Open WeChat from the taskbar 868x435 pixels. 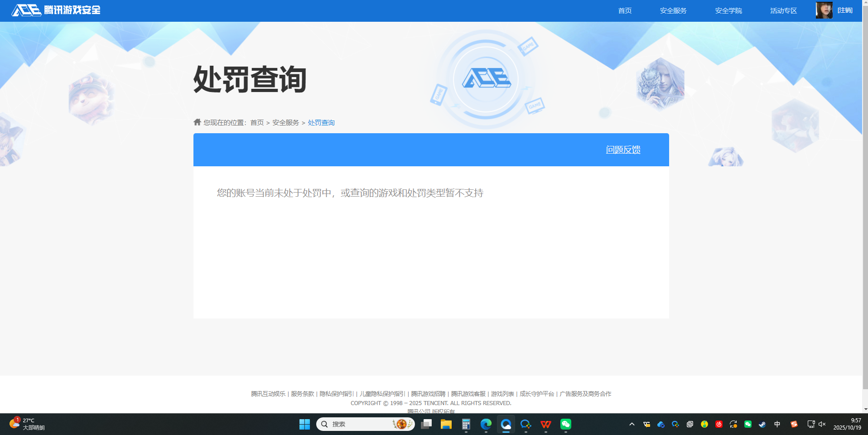coord(566,424)
